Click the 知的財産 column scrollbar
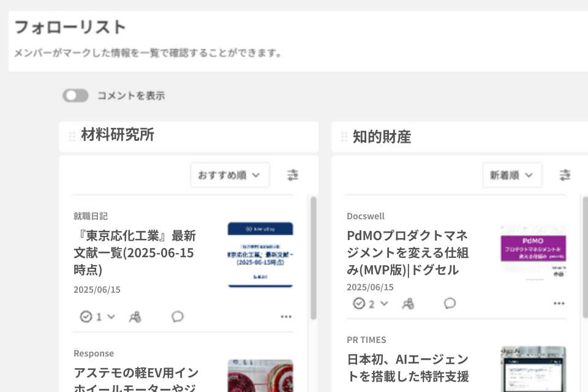 pos(586,257)
